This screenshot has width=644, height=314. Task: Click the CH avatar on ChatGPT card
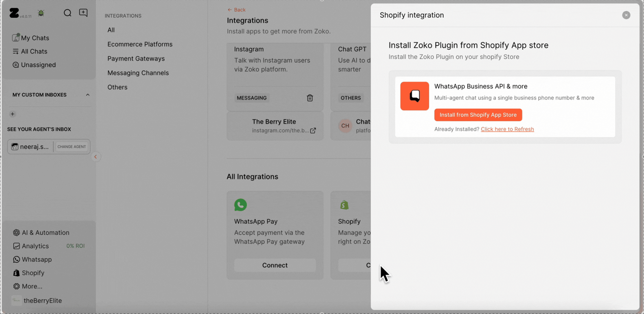click(x=345, y=126)
